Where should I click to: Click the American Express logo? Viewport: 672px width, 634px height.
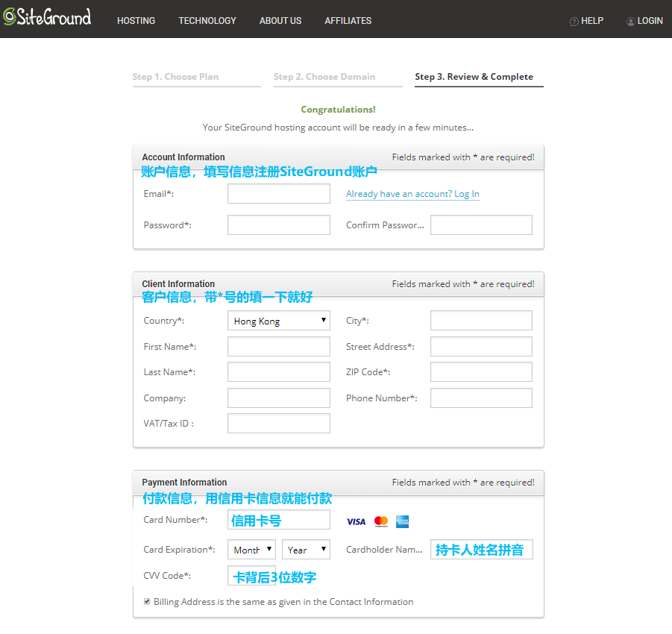402,521
